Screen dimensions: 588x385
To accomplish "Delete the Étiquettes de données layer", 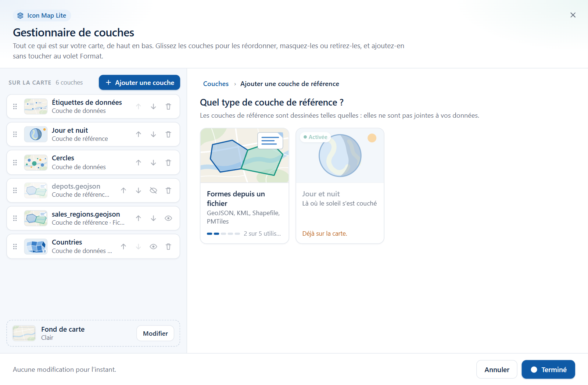I will pyautogui.click(x=168, y=107).
